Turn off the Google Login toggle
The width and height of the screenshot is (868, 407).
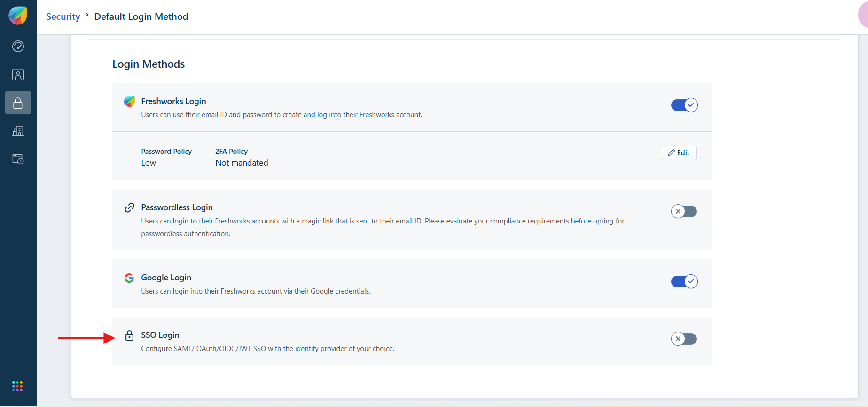(684, 281)
